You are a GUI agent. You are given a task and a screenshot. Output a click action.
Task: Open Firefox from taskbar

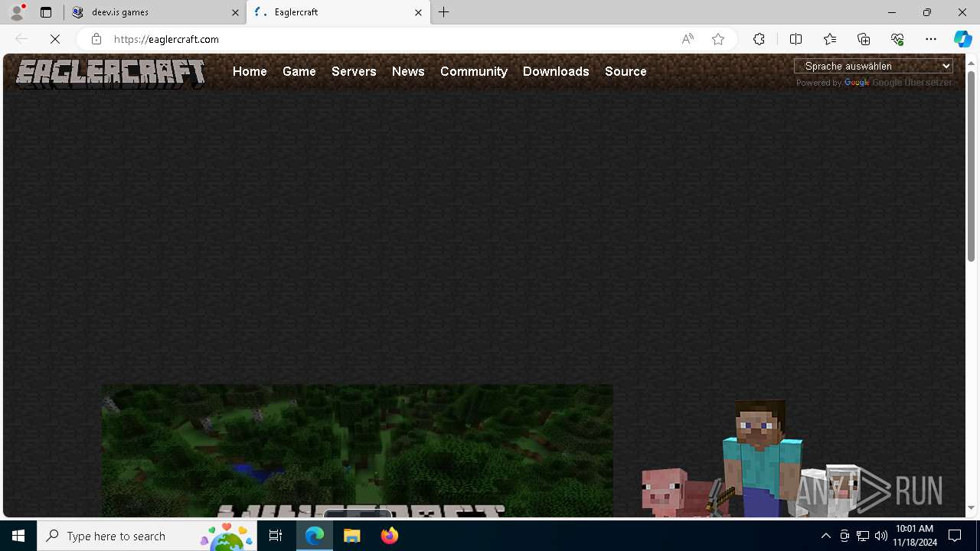point(389,536)
